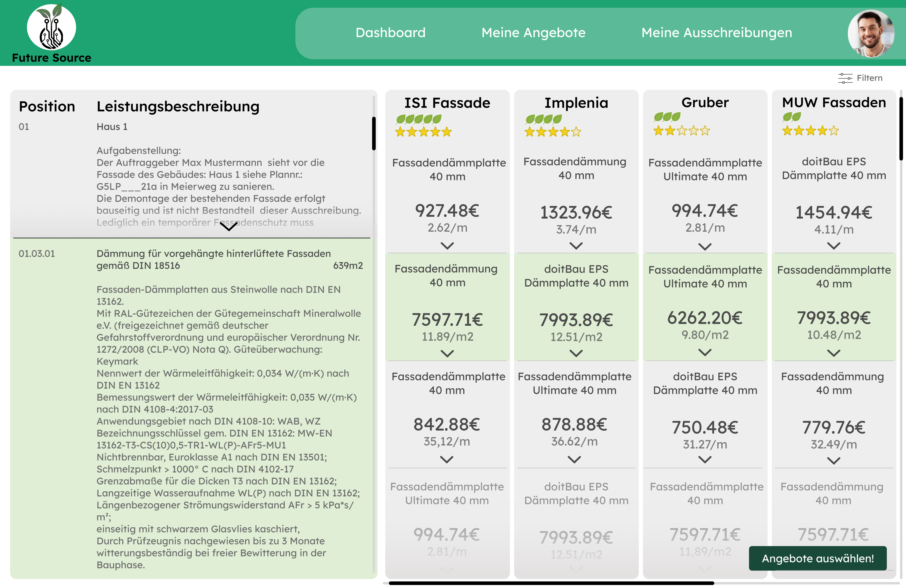The image size is (906, 588).
Task: Expand MUW Fassaden 779.76€ offer
Action: pyautogui.click(x=834, y=461)
